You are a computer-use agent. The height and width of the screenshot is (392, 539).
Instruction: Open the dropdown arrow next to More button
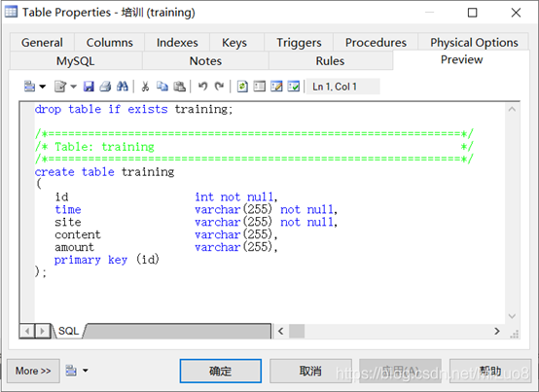86,371
